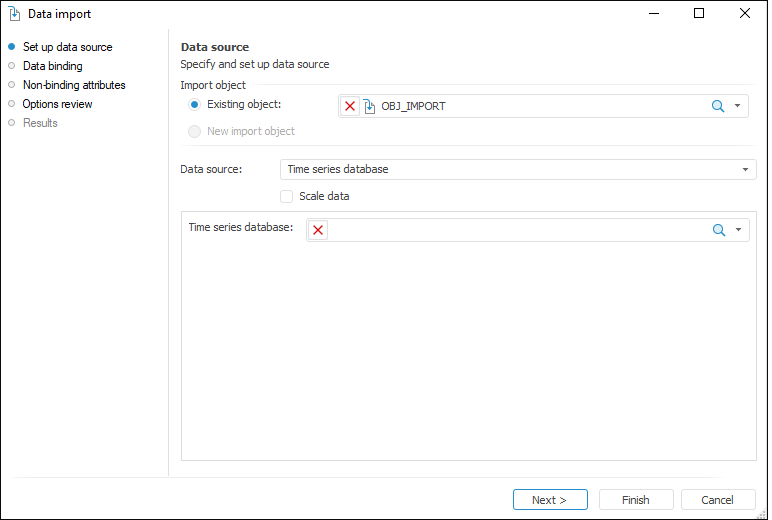The image size is (772, 520).
Task: Jump to the Options review step
Action: 57,104
